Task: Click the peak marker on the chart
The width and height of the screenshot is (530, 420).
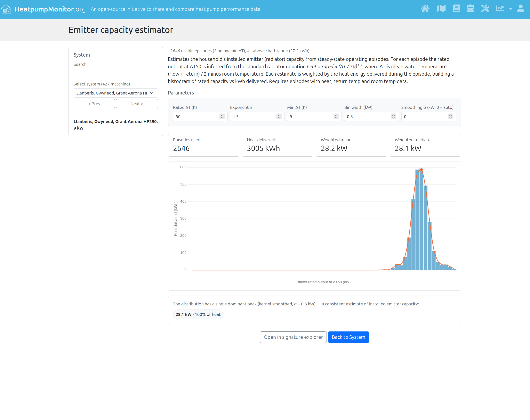Action: coord(421,170)
